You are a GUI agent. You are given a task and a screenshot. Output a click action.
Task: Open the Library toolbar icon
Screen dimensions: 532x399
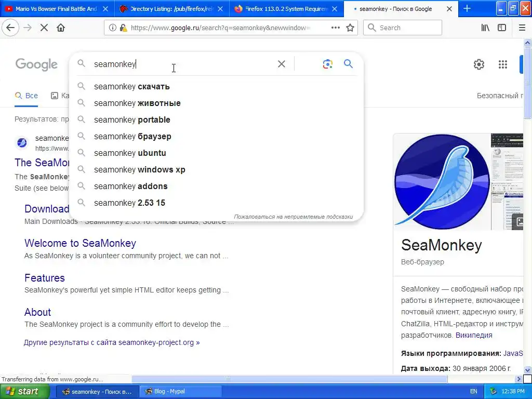pos(485,28)
